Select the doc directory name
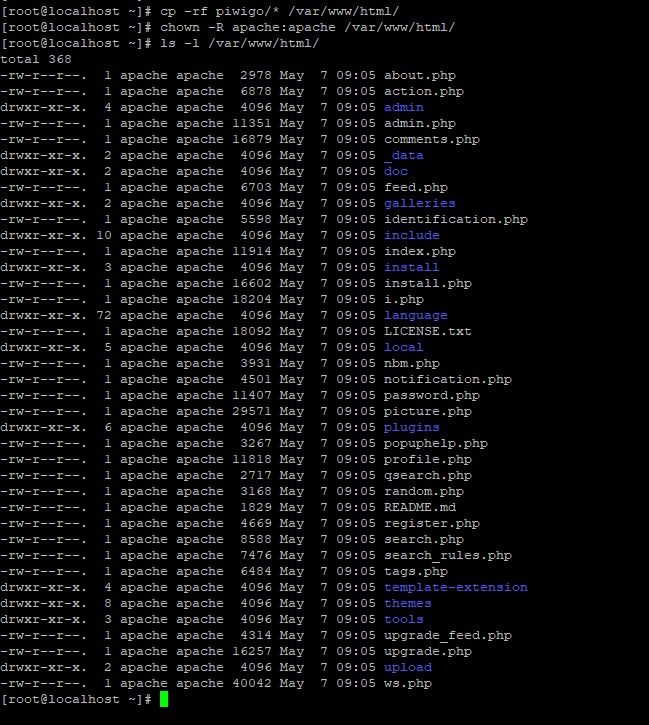This screenshot has width=649, height=725. pyautogui.click(x=396, y=172)
